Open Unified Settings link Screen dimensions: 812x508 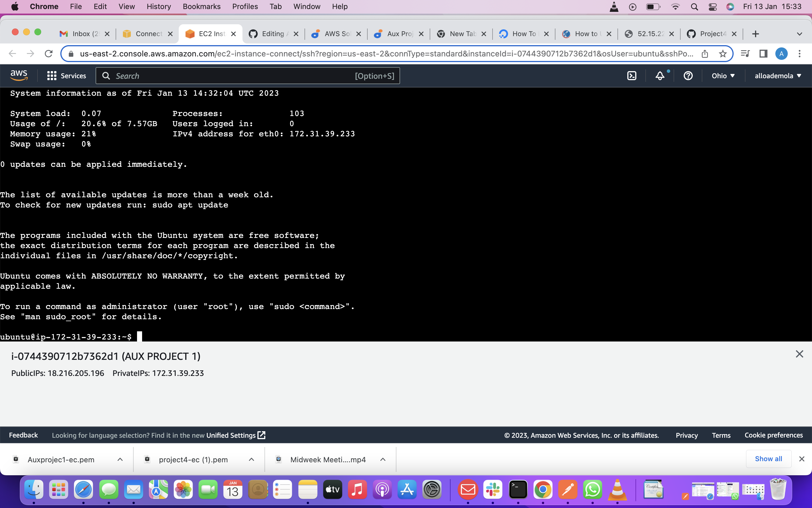[235, 435]
